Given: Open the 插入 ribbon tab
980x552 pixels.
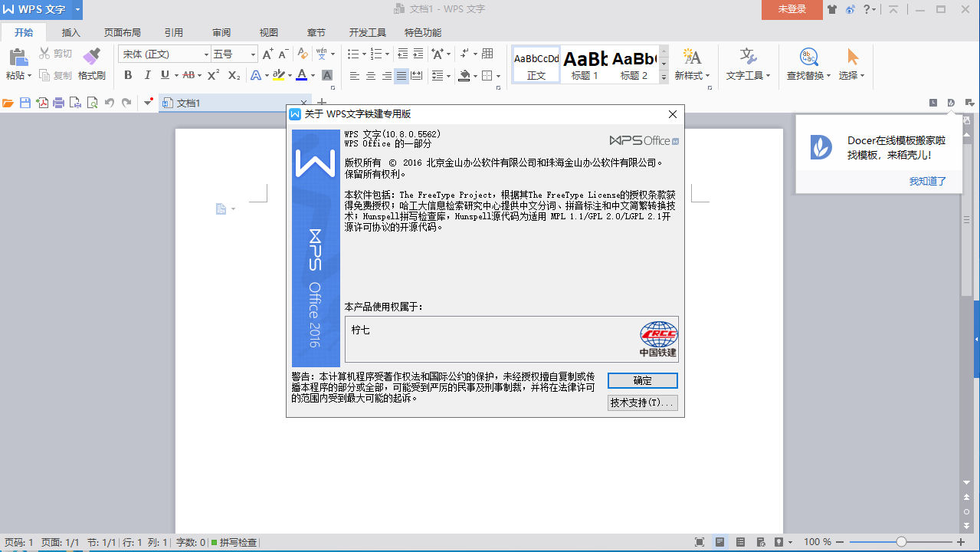Looking at the screenshot, I should (x=71, y=33).
